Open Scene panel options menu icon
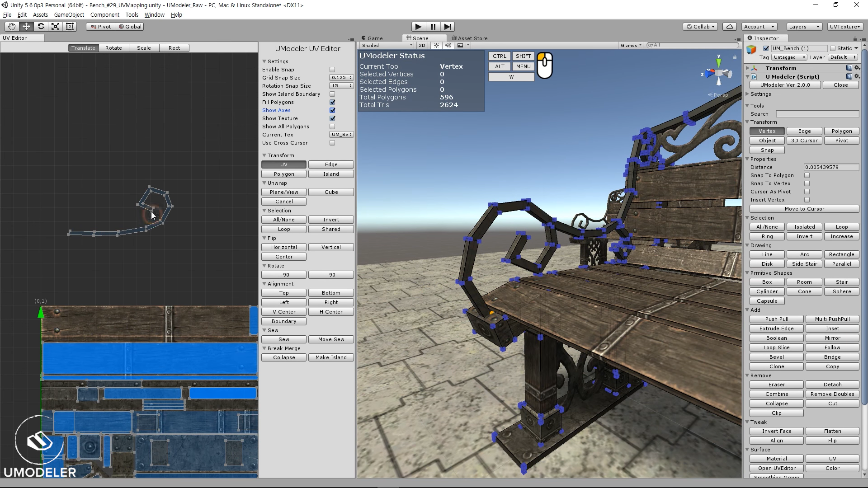Image resolution: width=868 pixels, height=488 pixels. pos(738,39)
